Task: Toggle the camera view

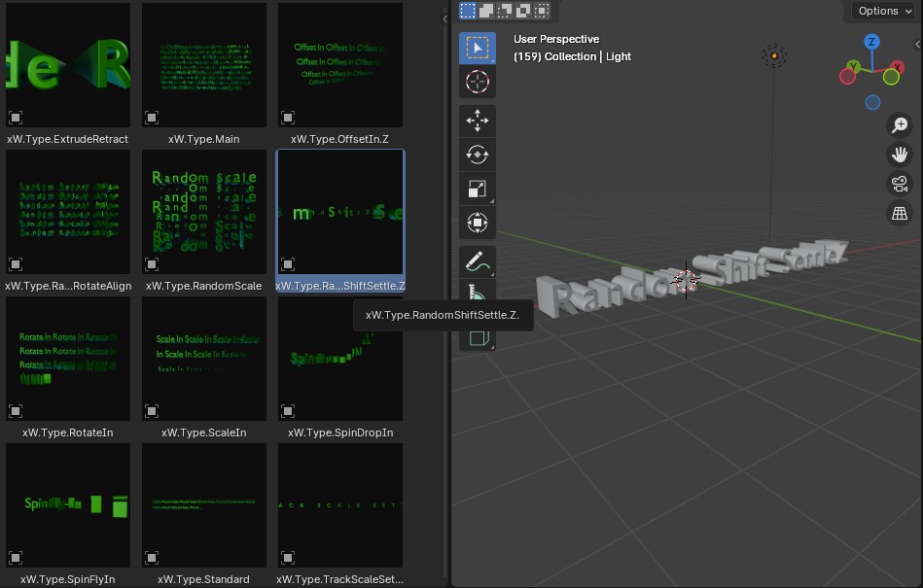Action: click(x=900, y=184)
